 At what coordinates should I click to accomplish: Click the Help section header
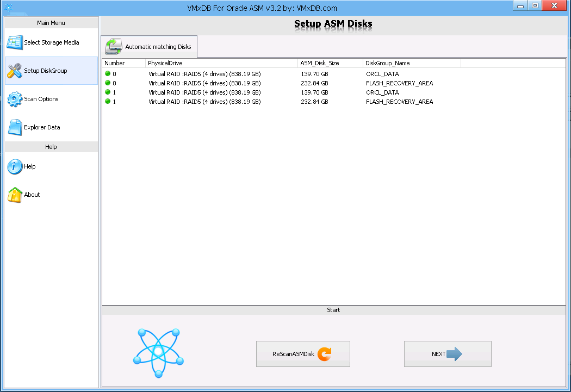click(x=51, y=147)
